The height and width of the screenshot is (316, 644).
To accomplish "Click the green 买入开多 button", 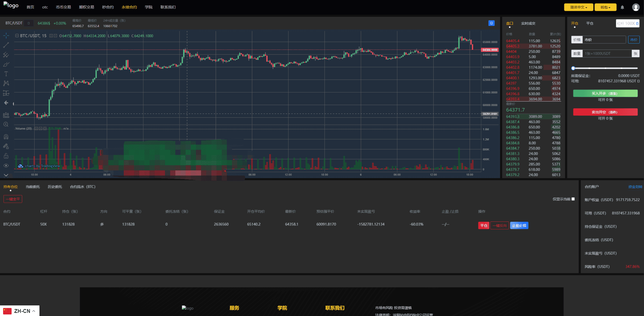I will [605, 93].
